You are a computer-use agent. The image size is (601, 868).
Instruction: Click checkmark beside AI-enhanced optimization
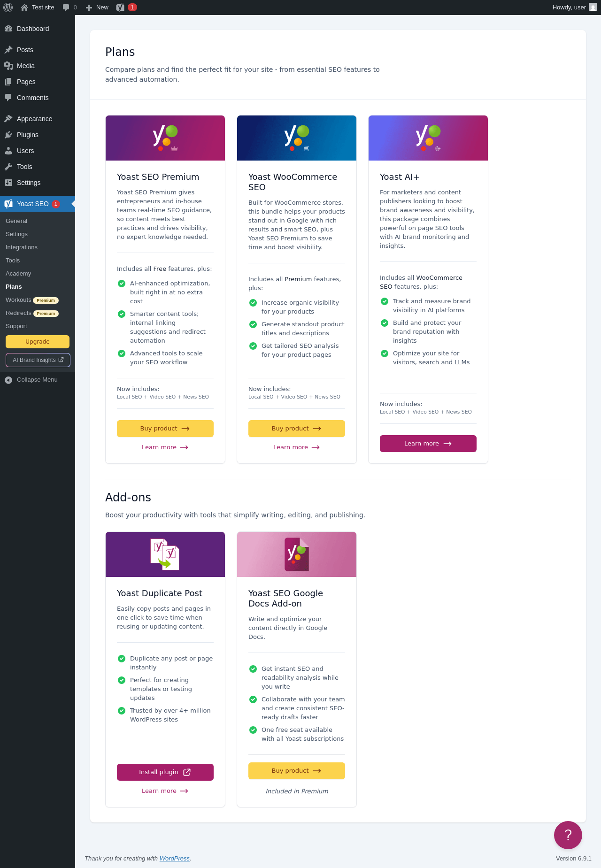[122, 284]
